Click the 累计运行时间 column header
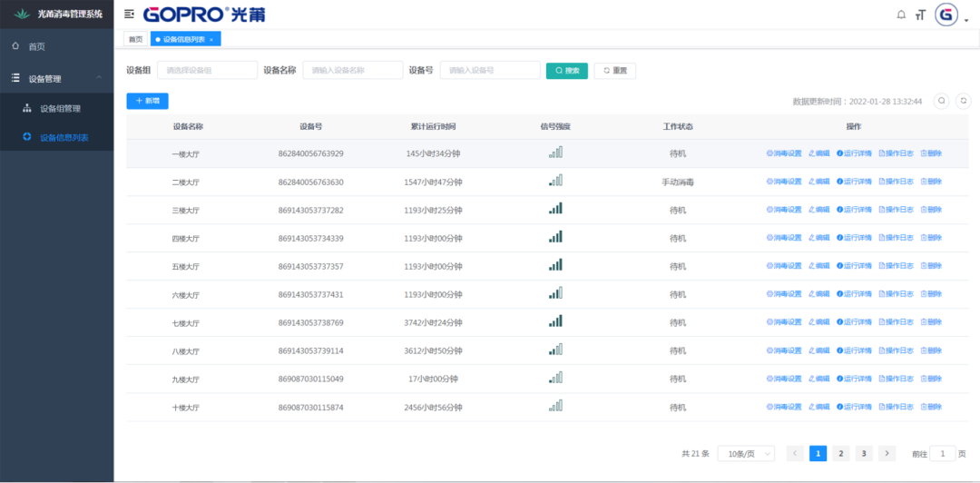Image resolution: width=980 pixels, height=483 pixels. pos(433,126)
